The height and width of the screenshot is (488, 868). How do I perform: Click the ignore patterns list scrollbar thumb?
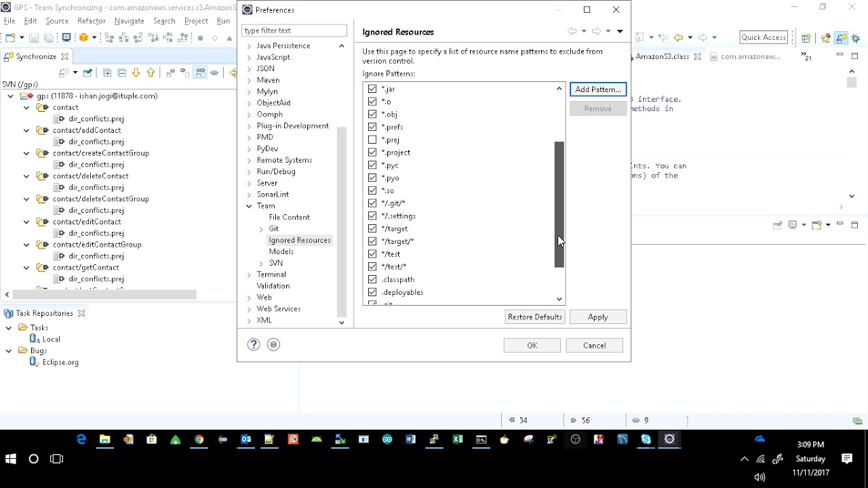559,204
